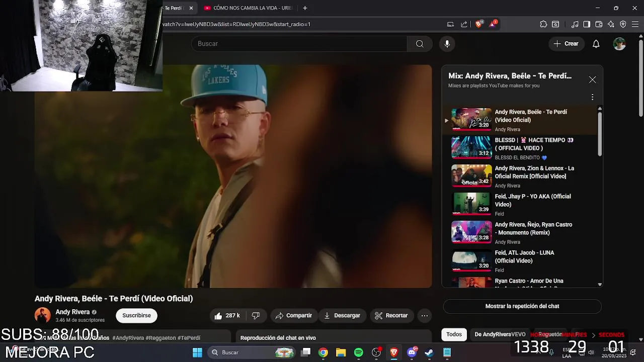Click the Recortar clip button
644x362 pixels.
392,316
